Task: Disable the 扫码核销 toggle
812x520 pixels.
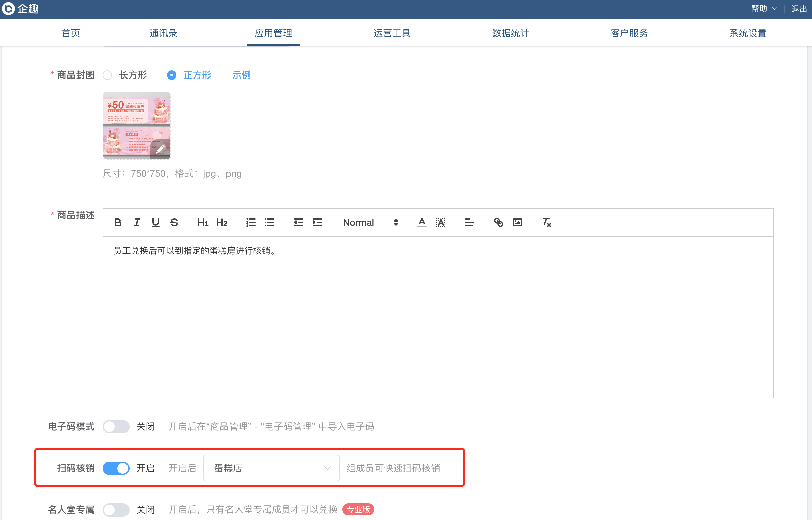Action: coord(116,468)
